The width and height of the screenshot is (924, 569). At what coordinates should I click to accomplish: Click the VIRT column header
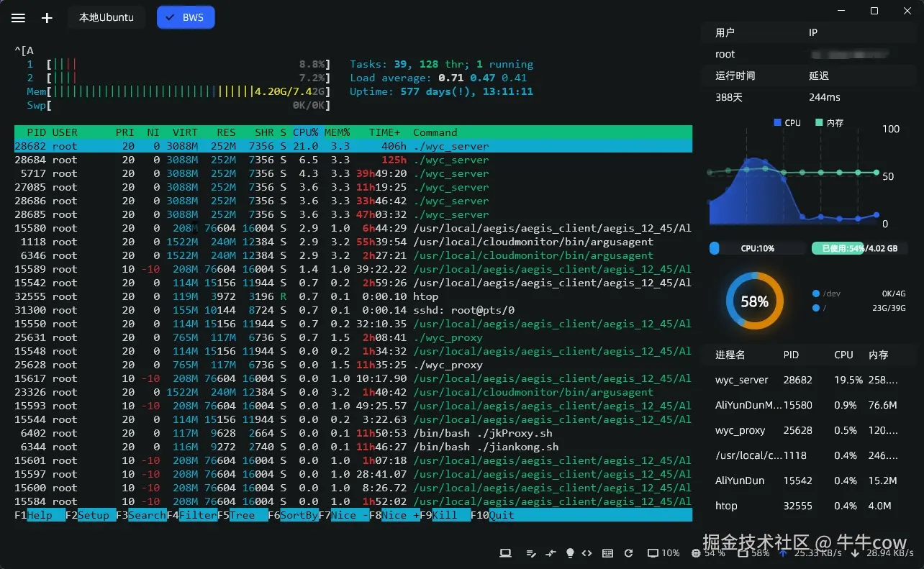(185, 132)
